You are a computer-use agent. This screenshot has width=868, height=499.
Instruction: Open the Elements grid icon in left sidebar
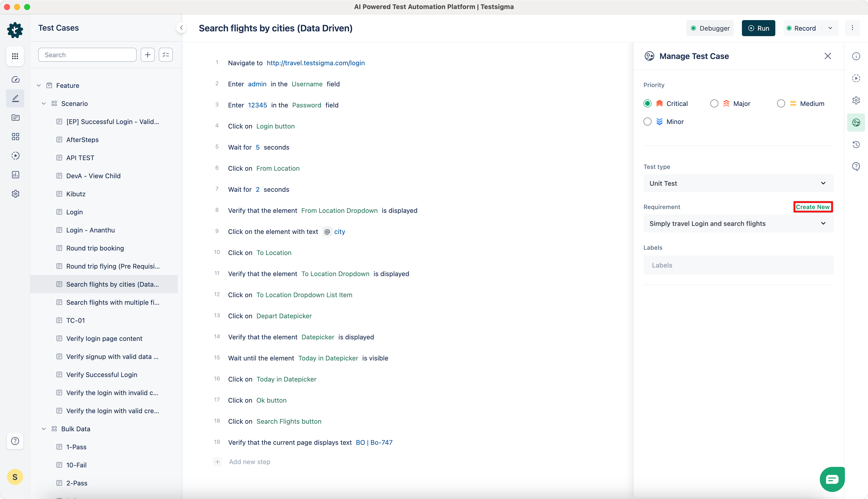pos(15,136)
